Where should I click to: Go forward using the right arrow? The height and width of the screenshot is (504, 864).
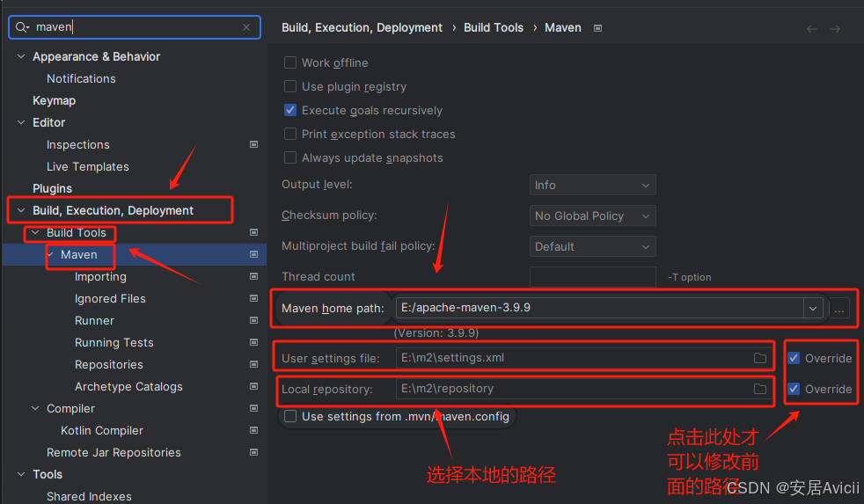(x=835, y=29)
